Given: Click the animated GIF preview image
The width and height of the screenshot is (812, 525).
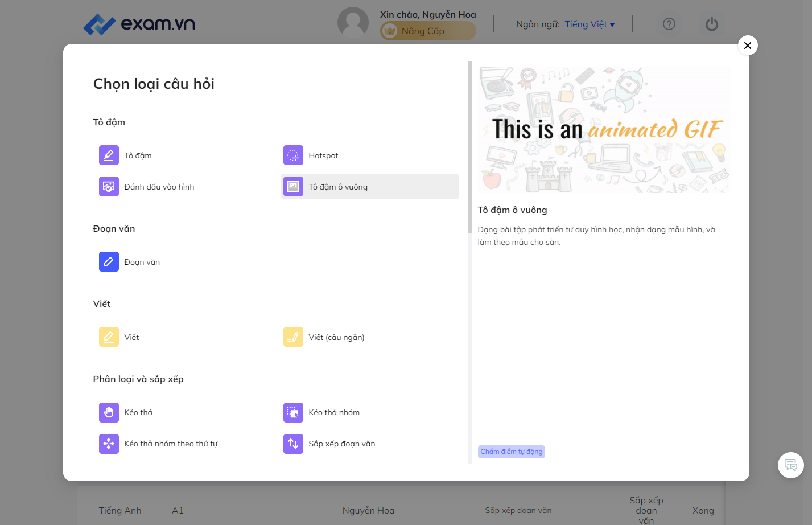Looking at the screenshot, I should point(604,130).
